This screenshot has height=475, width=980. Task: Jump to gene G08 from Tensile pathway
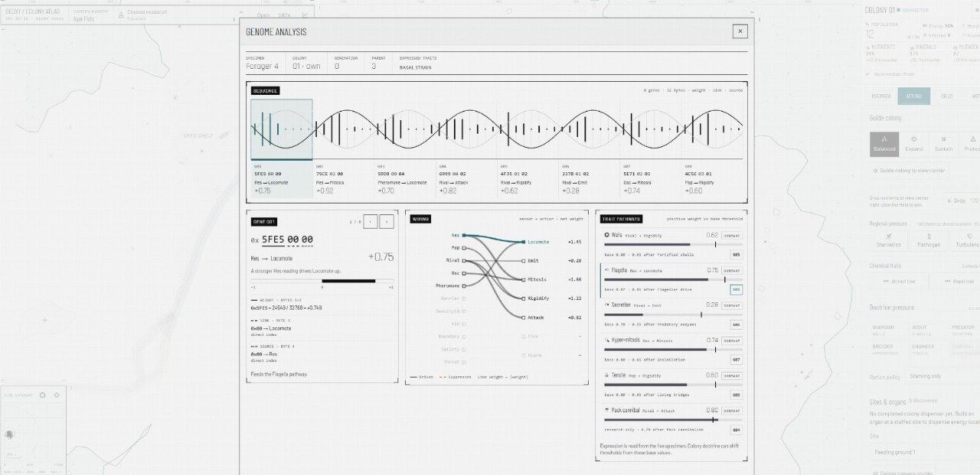[736, 395]
